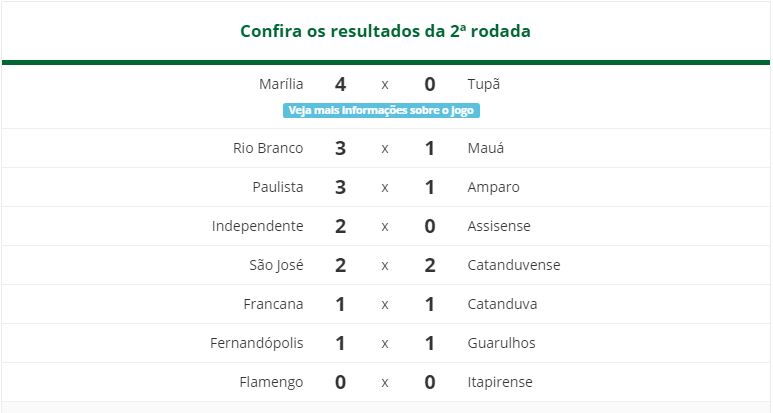Select the Amparo team name
Image resolution: width=773 pixels, height=413 pixels.
[x=493, y=187]
